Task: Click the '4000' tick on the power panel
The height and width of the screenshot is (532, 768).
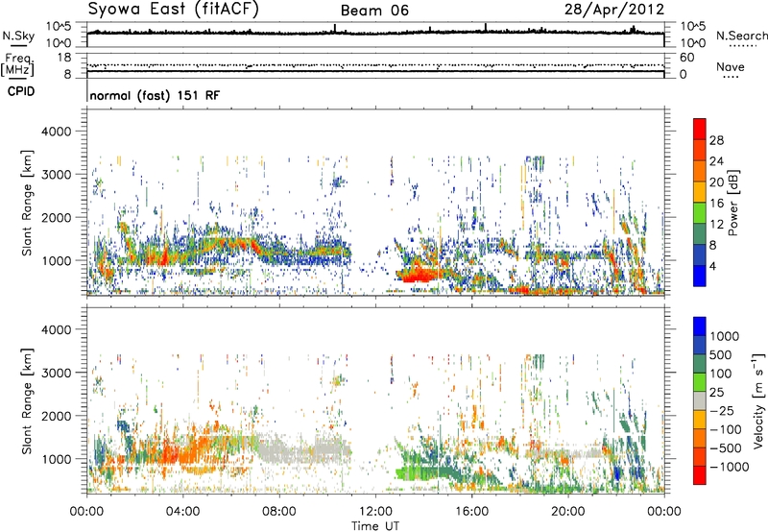Action: coord(56,132)
